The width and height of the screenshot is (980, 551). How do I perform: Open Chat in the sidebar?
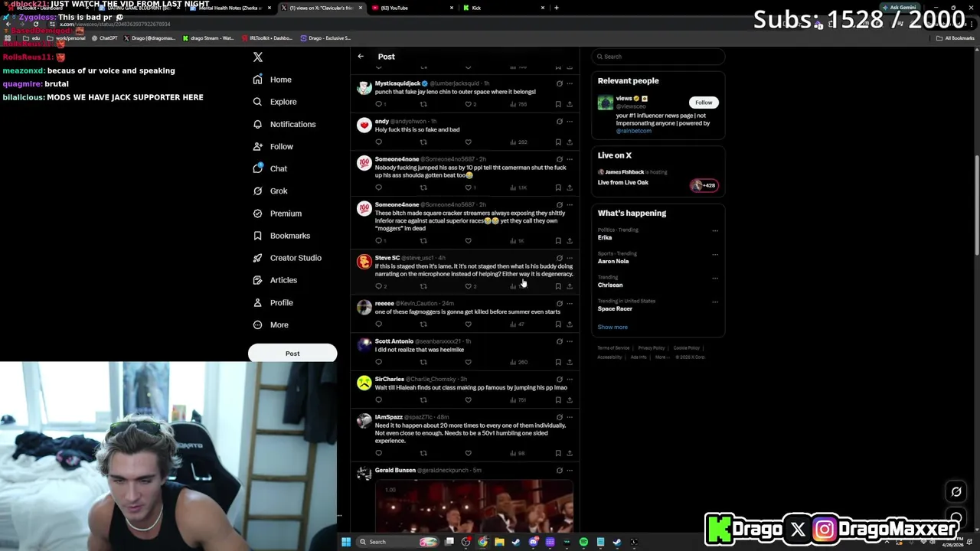coord(269,168)
